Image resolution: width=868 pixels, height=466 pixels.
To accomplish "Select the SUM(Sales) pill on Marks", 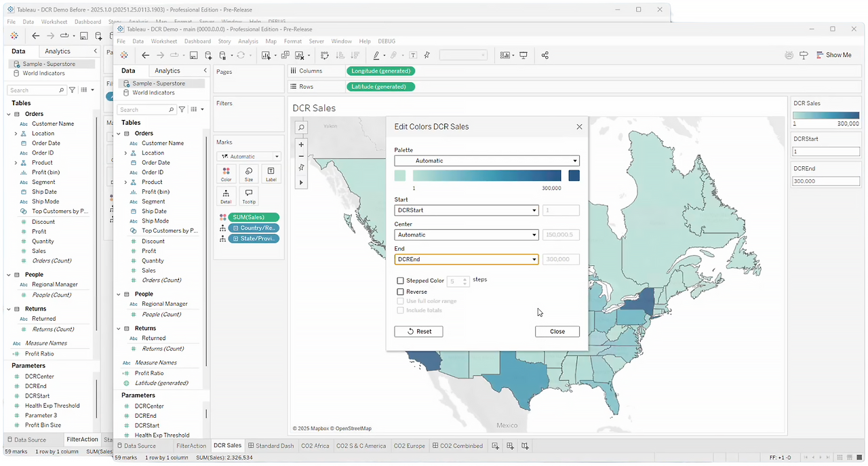I will click(x=254, y=217).
